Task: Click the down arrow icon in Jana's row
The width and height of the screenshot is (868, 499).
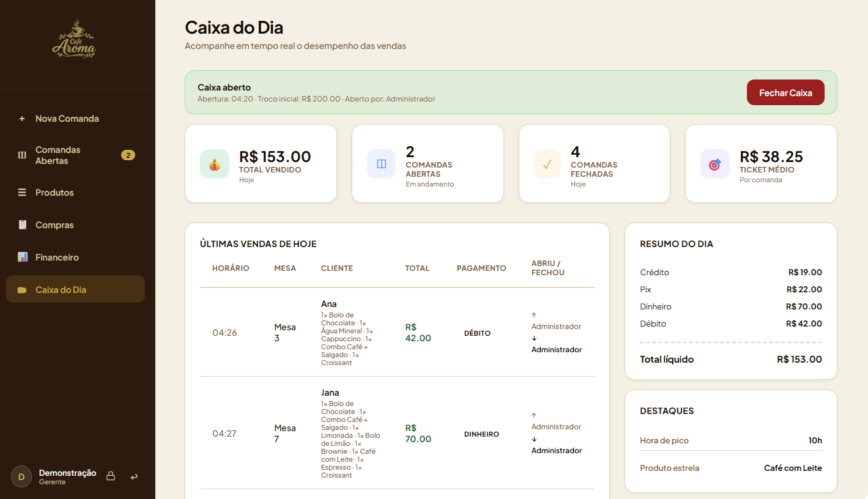Action: point(534,439)
